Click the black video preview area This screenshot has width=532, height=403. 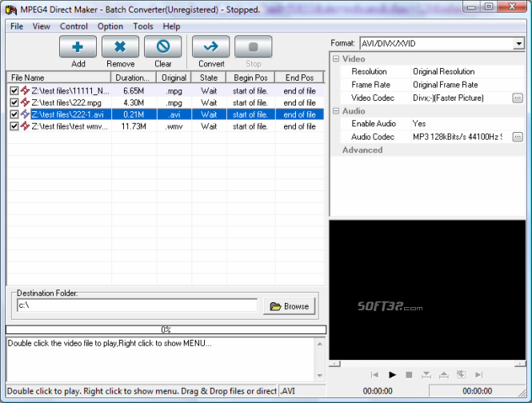(x=427, y=290)
